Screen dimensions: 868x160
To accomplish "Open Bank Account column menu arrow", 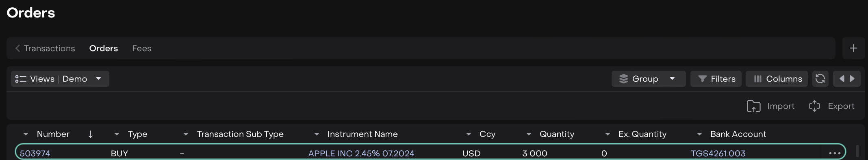I will click(x=699, y=134).
